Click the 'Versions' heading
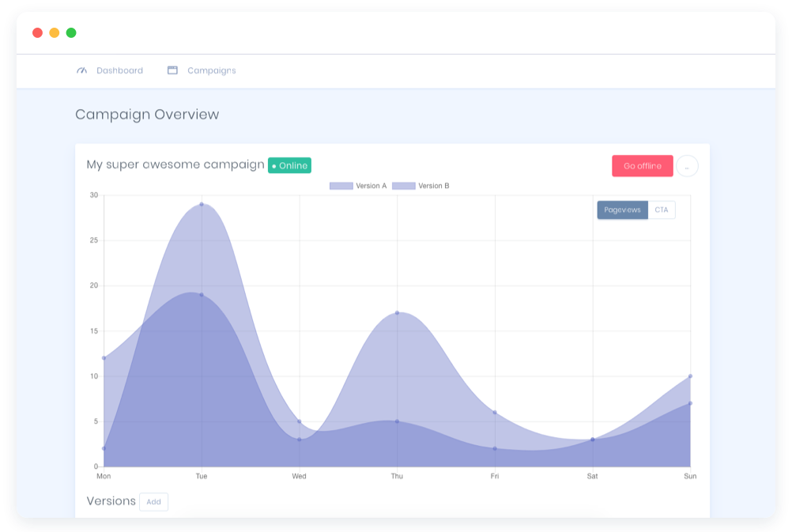792x532 pixels. coord(111,500)
